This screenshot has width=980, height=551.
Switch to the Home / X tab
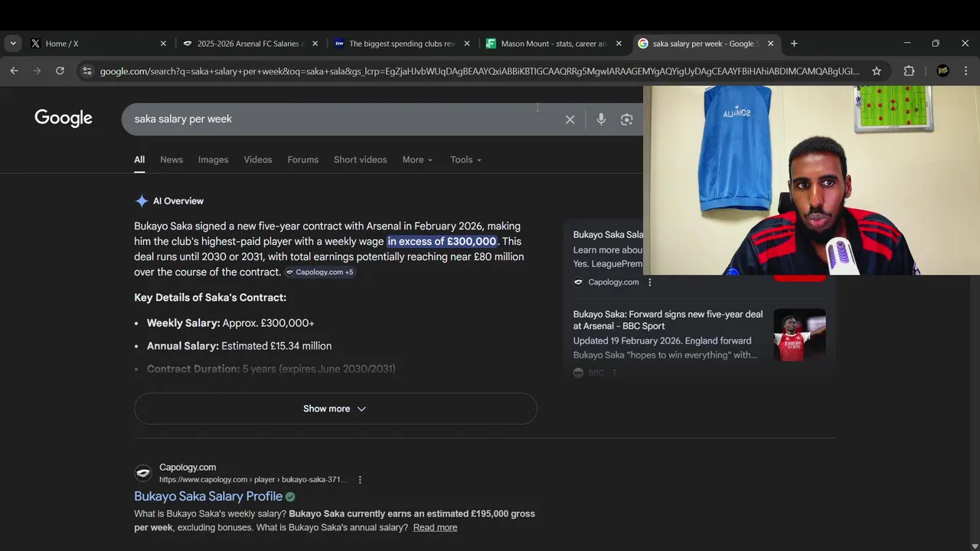tap(98, 44)
